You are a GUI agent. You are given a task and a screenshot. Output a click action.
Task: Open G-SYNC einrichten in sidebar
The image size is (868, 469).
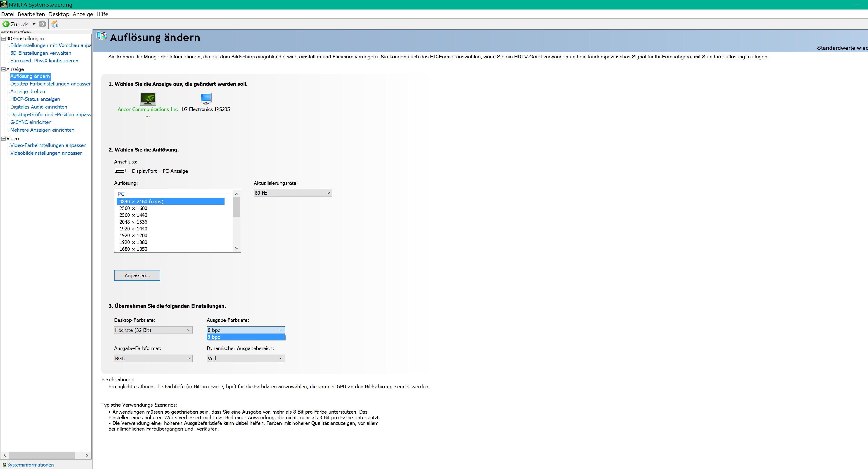point(31,122)
